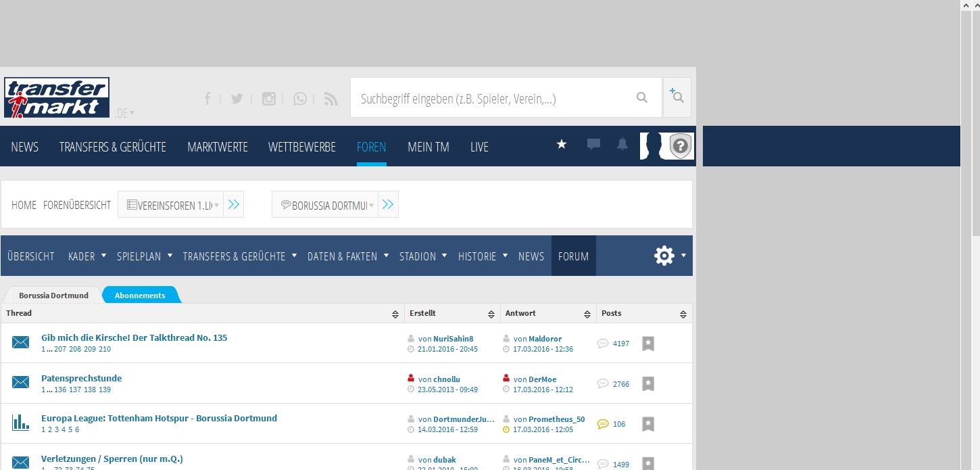Sort the table by Antwort column
Screen dimensions: 980x470
coord(587,314)
